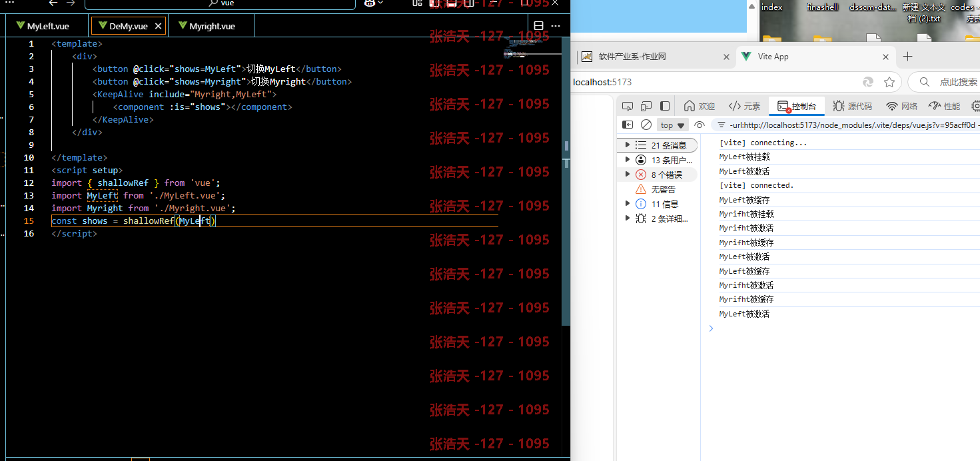The height and width of the screenshot is (461, 980).
Task: Click the VS Code command search box
Action: click(220, 3)
